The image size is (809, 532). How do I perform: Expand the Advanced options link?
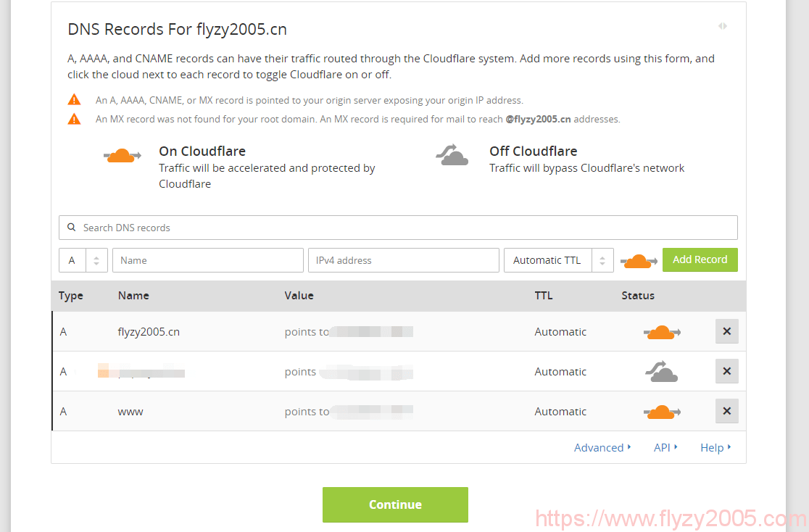[x=602, y=447]
